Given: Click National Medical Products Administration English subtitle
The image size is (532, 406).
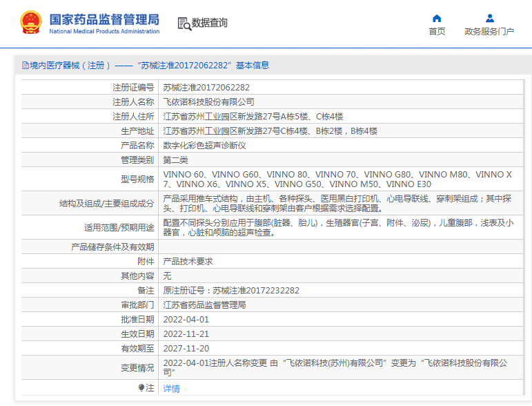Looking at the screenshot, I should [104, 31].
